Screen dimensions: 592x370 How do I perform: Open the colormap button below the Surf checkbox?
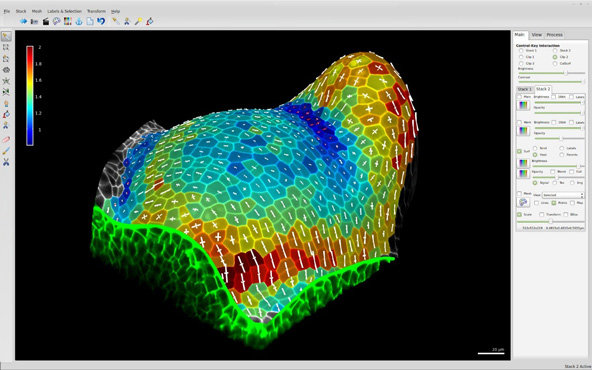point(523,163)
